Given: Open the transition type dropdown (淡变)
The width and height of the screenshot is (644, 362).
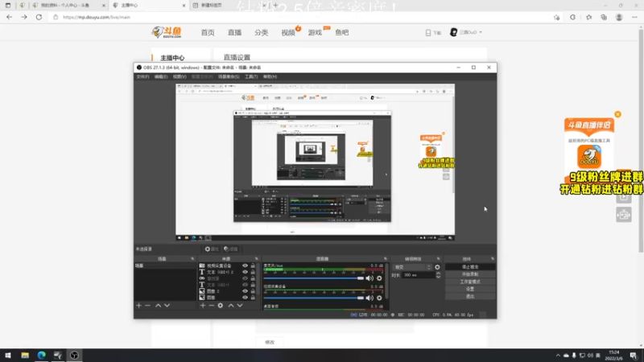Looking at the screenshot, I should (412, 267).
